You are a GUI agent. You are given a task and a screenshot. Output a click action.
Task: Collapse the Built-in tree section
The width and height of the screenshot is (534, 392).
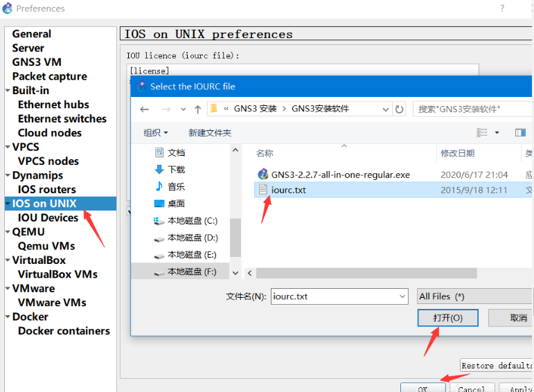8,91
